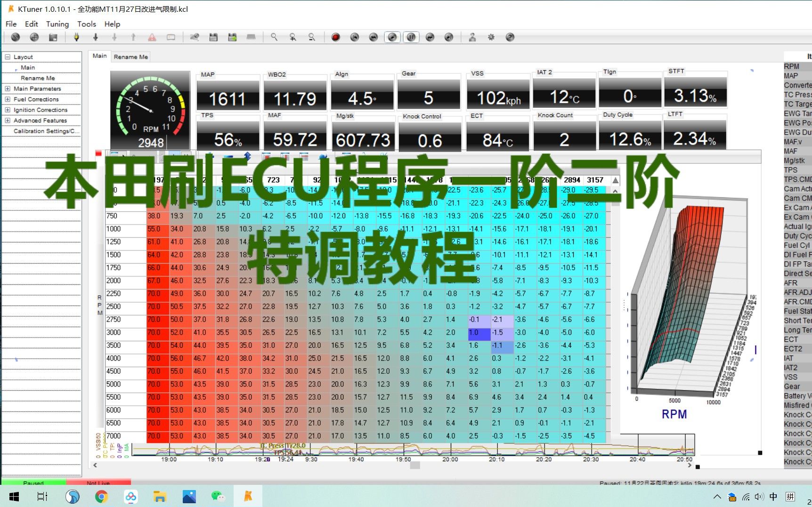
Task: Click the save datalog floppy icon
Action: coord(213,37)
